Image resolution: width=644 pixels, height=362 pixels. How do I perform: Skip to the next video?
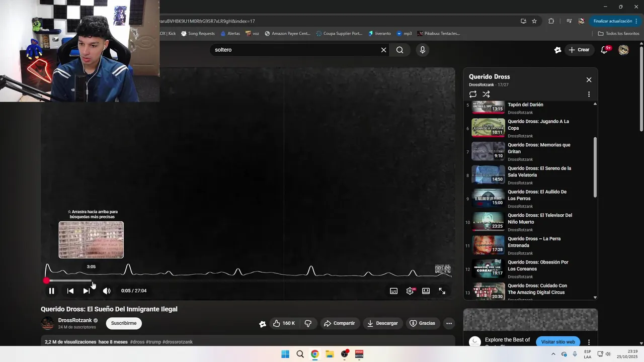click(87, 291)
